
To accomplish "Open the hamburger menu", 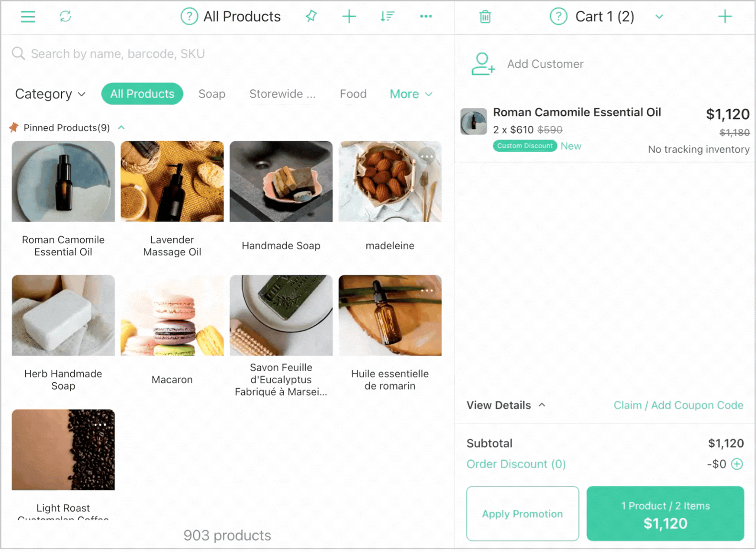I will (x=28, y=17).
